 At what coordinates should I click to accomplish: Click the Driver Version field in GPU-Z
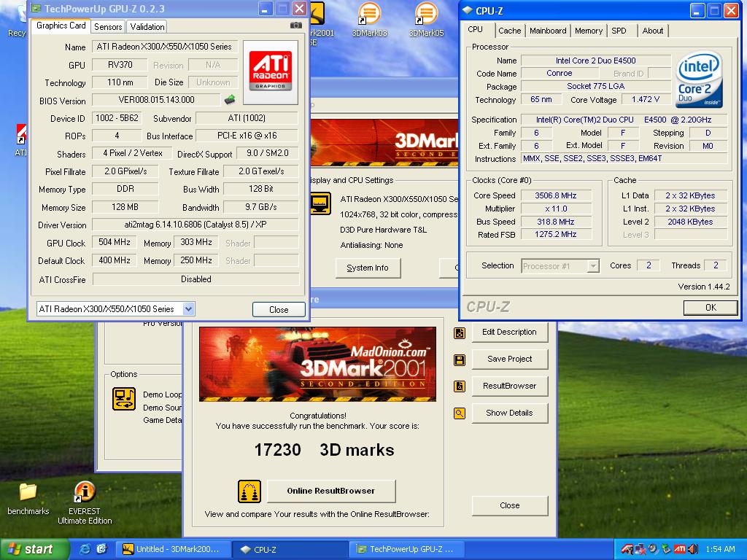196,225
